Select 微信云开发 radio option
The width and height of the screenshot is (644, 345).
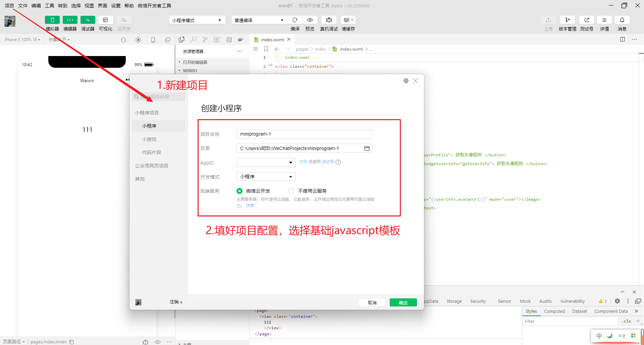click(x=239, y=191)
